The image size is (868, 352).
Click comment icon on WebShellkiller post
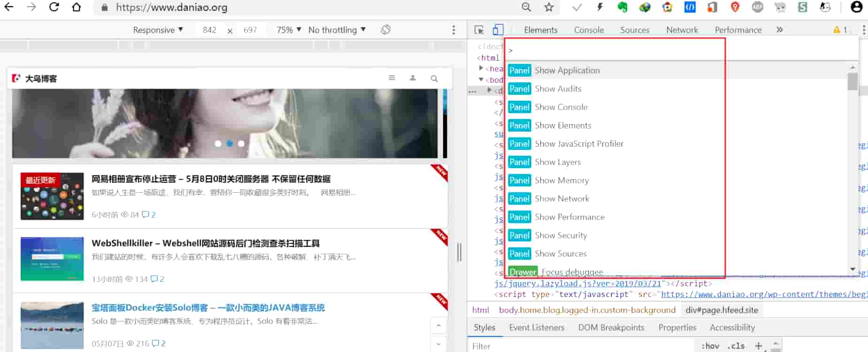pos(154,279)
